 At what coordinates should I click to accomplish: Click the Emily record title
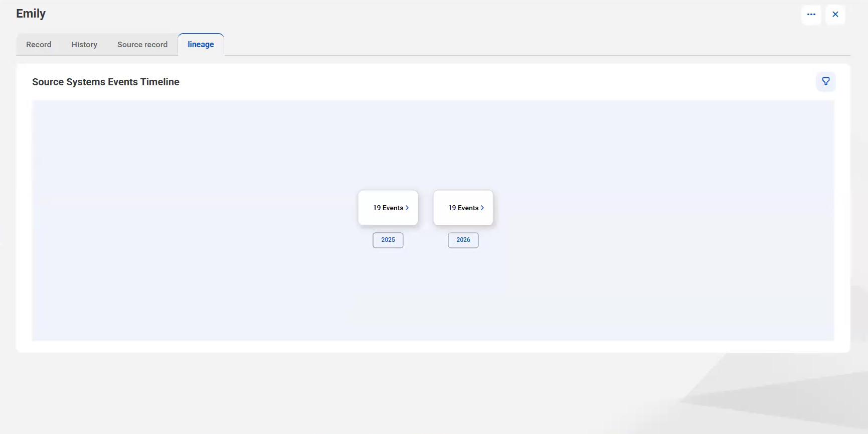coord(31,14)
